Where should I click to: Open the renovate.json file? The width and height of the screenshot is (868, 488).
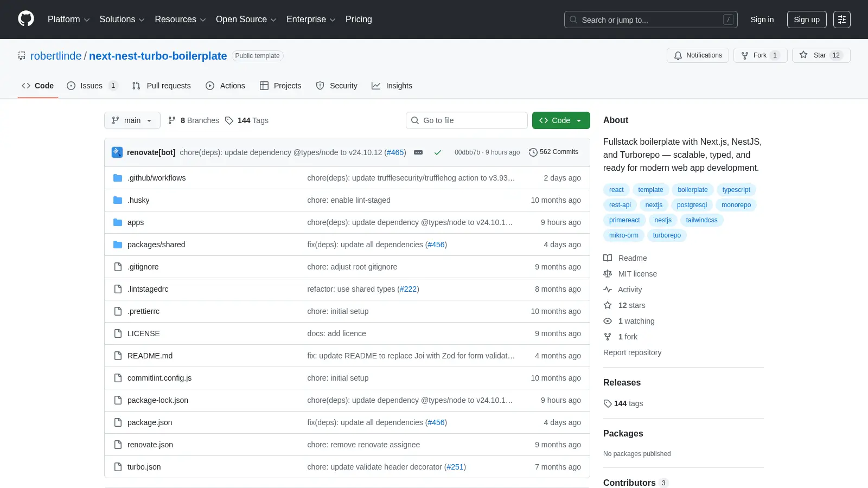coord(150,445)
